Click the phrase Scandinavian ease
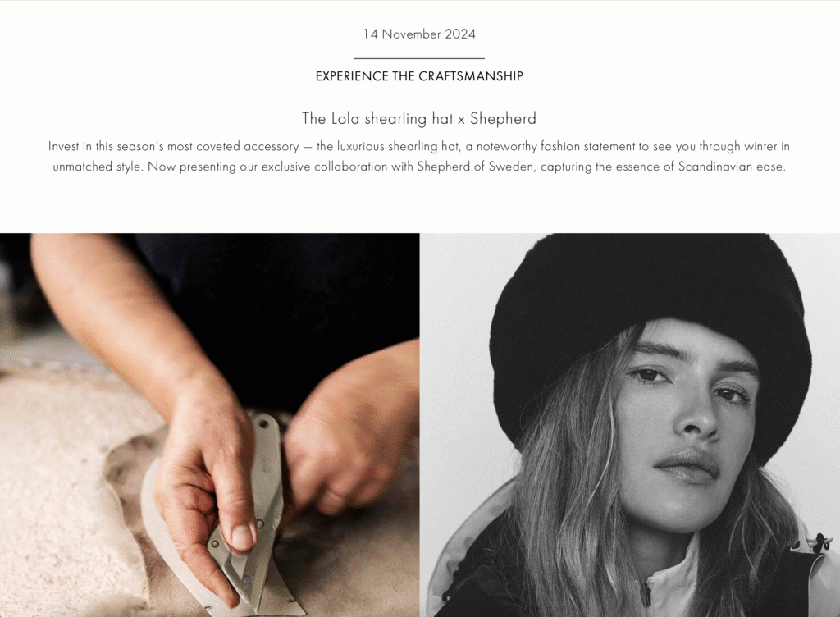This screenshot has width=840, height=617. click(732, 167)
